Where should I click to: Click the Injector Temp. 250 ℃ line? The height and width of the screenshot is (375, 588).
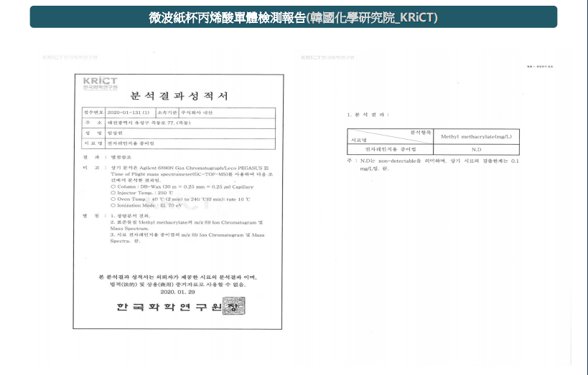coord(141,193)
